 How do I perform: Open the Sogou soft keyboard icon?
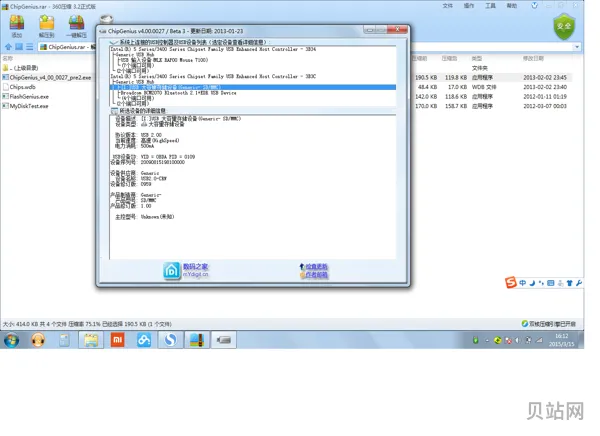(x=551, y=283)
